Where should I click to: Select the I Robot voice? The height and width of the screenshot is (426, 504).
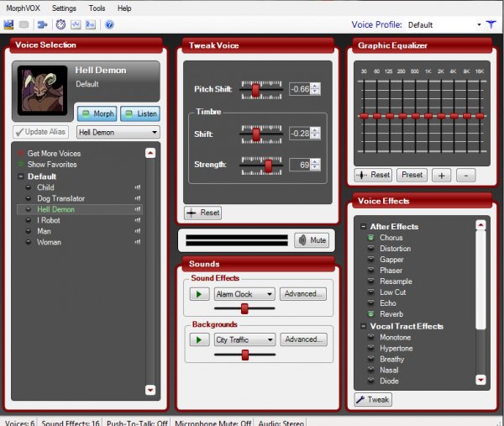click(49, 220)
